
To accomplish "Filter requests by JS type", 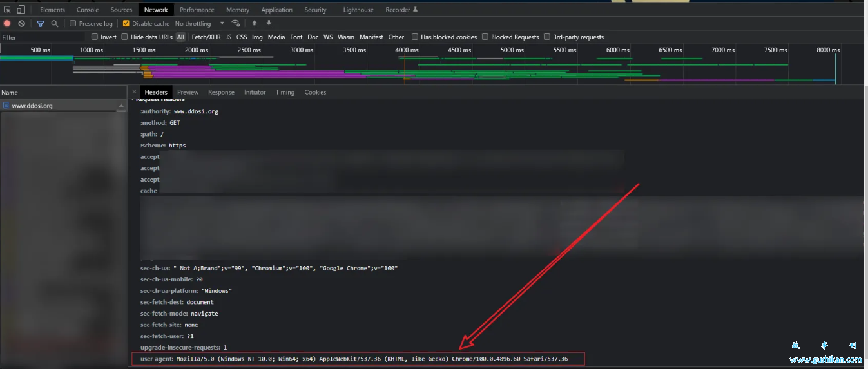I will pos(228,37).
